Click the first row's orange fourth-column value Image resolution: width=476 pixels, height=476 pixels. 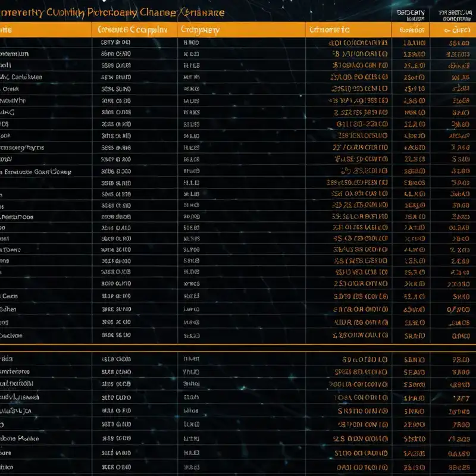click(x=358, y=43)
